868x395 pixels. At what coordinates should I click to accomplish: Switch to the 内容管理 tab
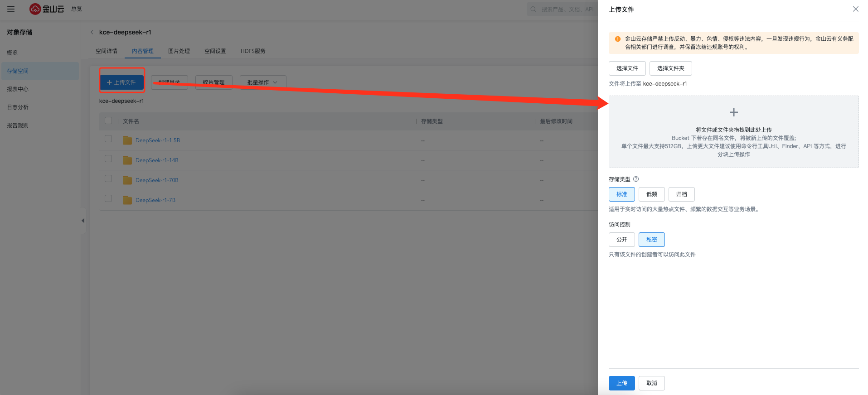[143, 51]
